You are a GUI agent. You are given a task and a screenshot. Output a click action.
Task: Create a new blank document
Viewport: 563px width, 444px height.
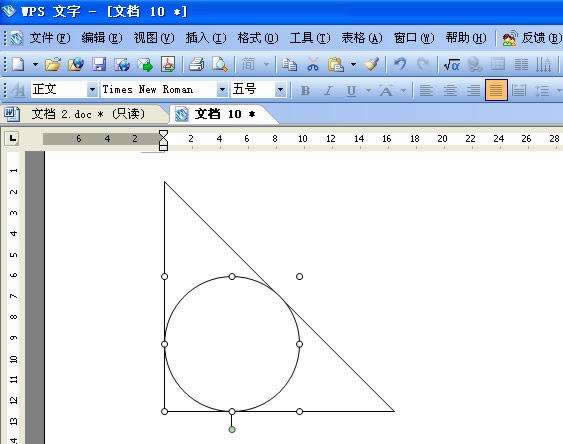18,65
